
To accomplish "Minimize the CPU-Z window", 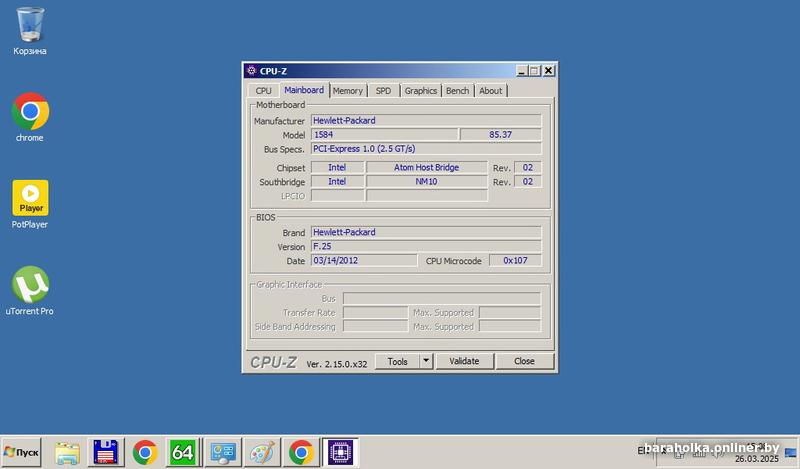I will (x=521, y=71).
